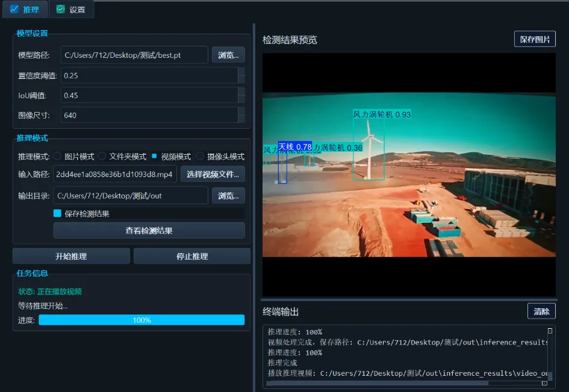Start inference using 开始推理
569x392 pixels.
(72, 255)
